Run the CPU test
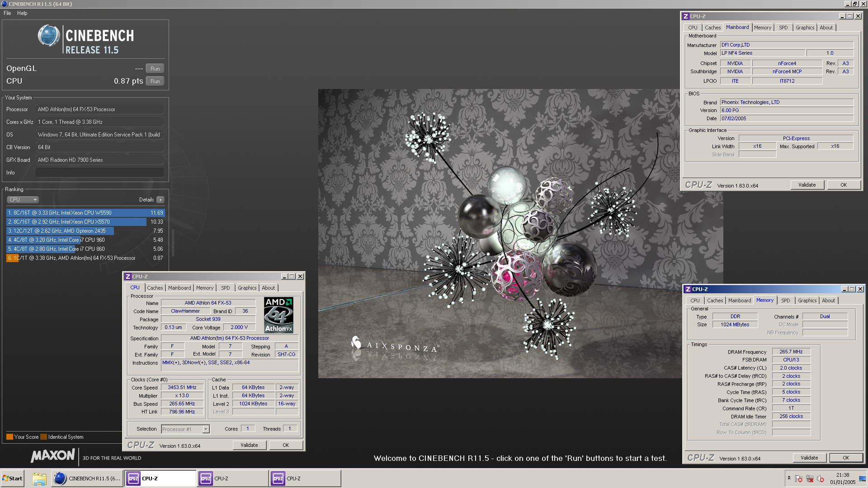 point(155,81)
